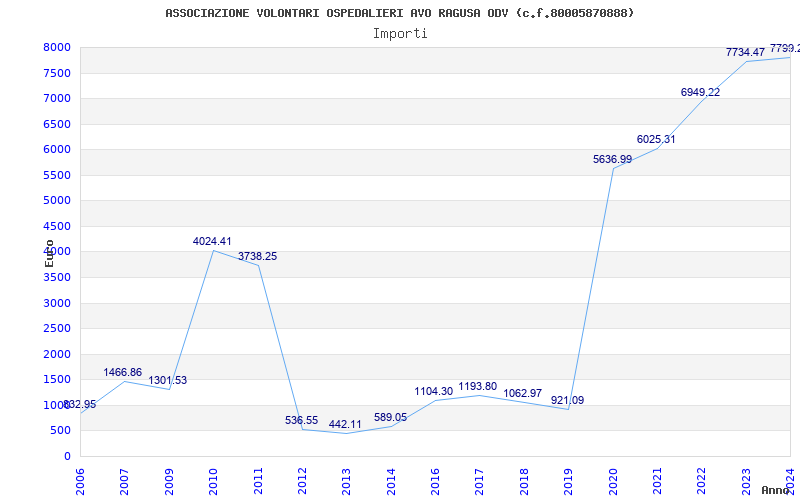
Task: Click the 'Euro' y-axis title
Action: 49,254
